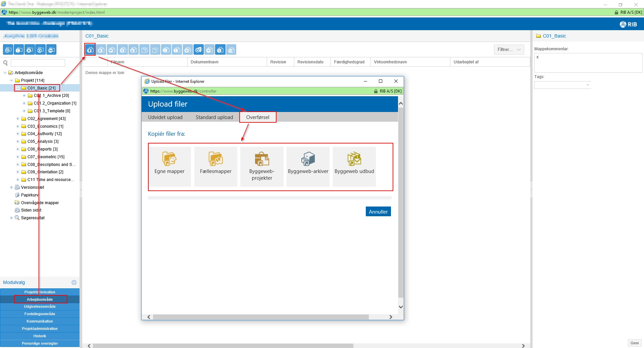Viewport: 644px width, 348px height.
Task: Click the Annuller button
Action: [378, 212]
